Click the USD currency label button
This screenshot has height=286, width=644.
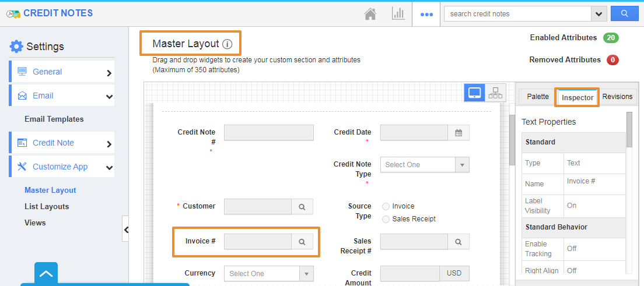454,274
